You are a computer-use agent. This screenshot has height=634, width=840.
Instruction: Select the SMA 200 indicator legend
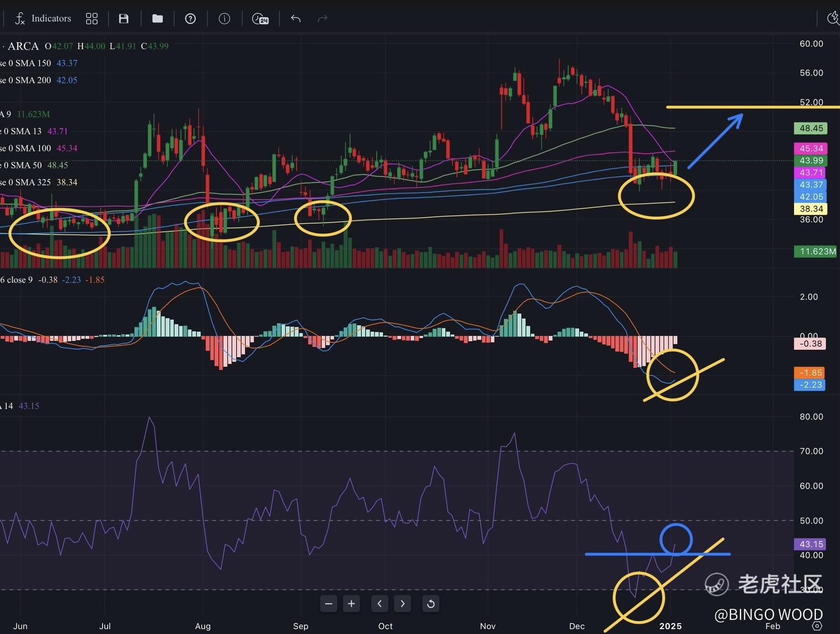pos(39,80)
